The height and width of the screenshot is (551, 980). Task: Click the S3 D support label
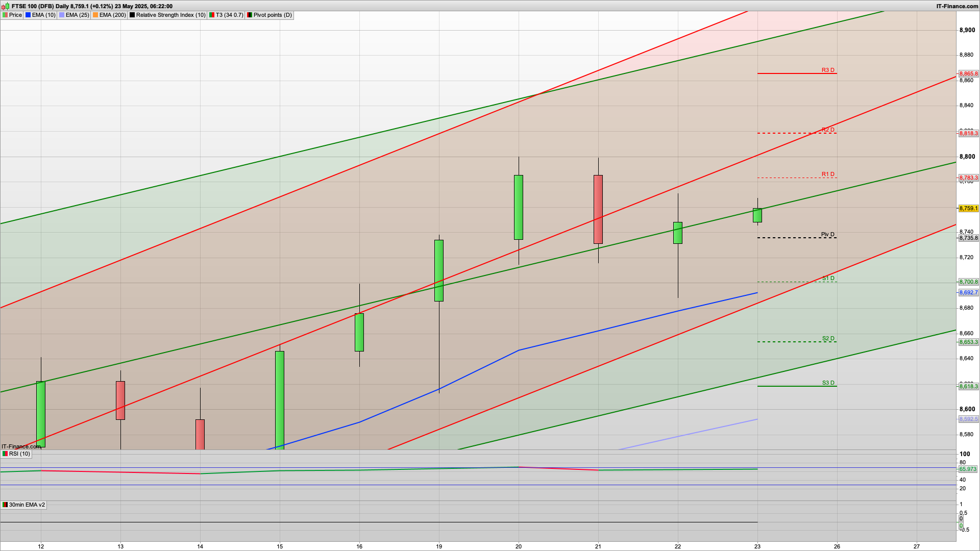point(828,383)
